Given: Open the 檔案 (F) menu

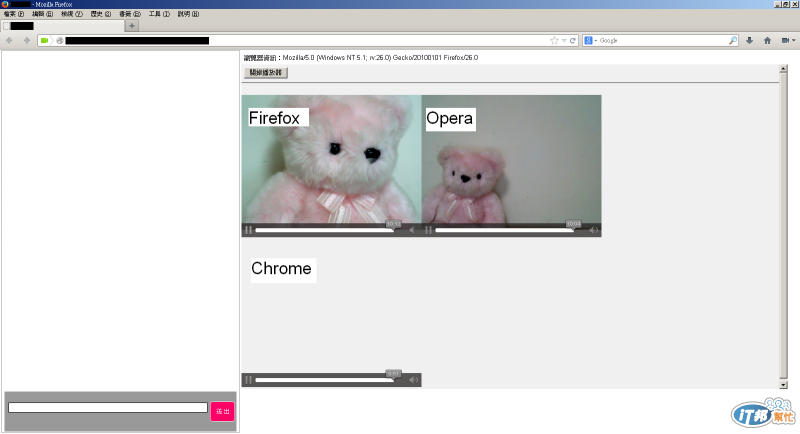Looking at the screenshot, I should (14, 14).
